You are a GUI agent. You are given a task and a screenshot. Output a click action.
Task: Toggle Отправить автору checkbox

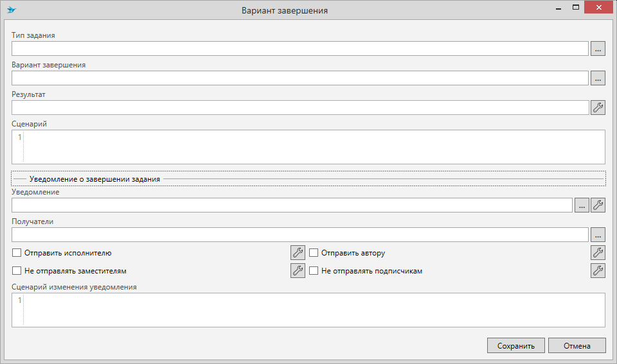point(314,253)
